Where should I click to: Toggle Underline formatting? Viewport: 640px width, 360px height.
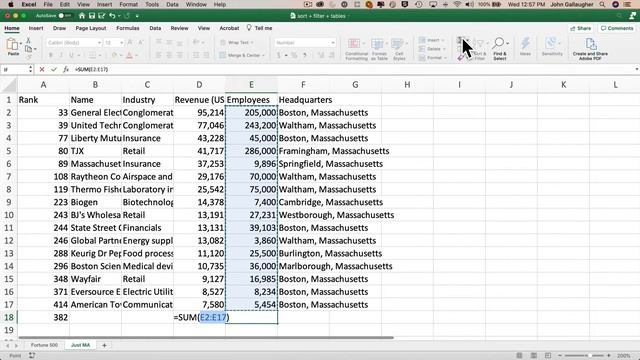pyautogui.click(x=71, y=55)
